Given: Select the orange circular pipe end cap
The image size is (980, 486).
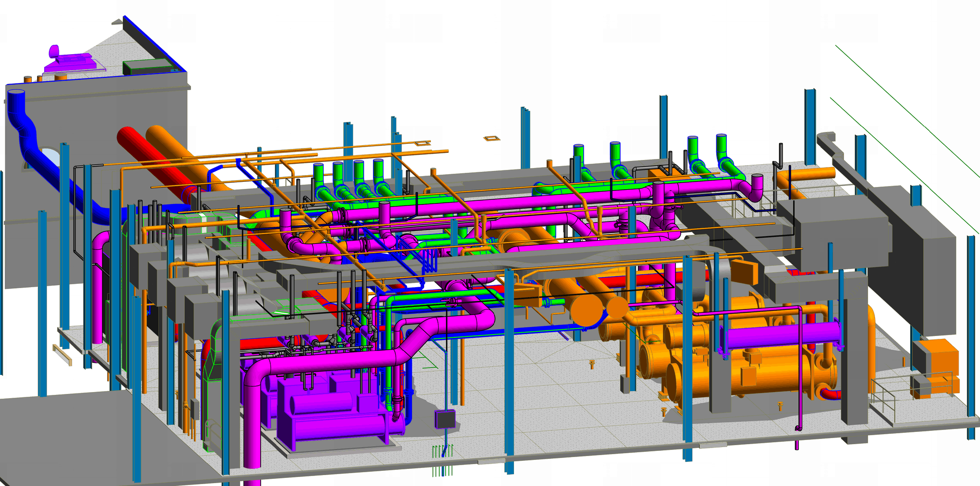Looking at the screenshot, I should [x=586, y=311].
